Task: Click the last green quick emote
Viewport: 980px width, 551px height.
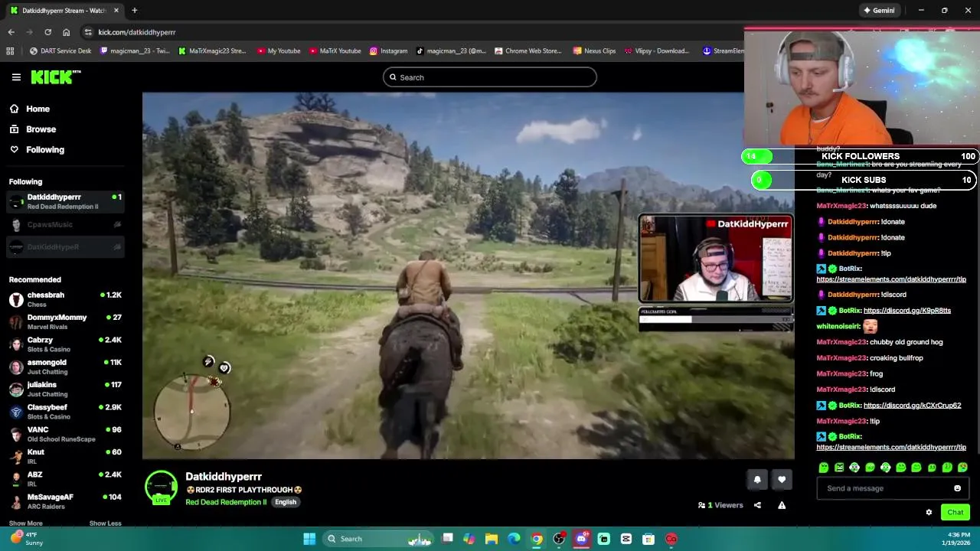Action: click(x=962, y=468)
